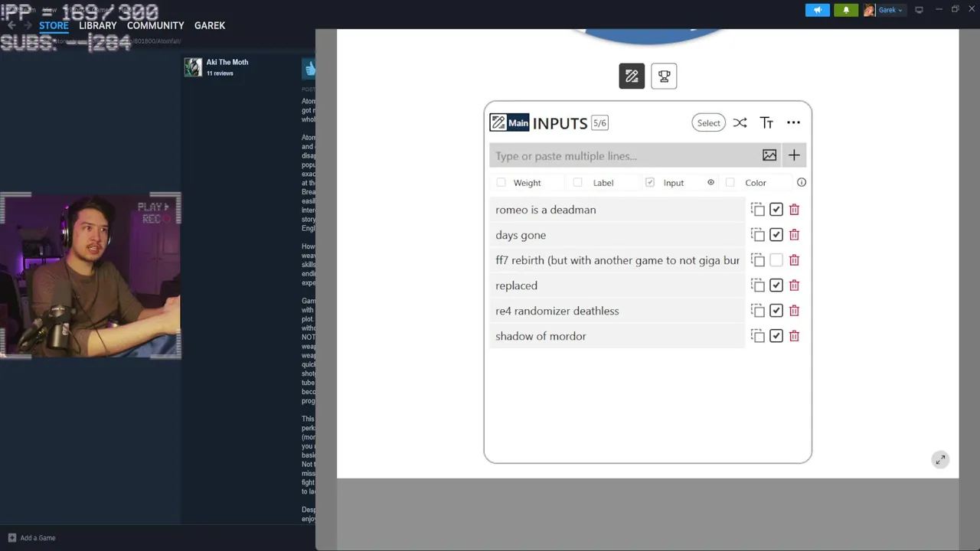Add an image input via picture icon
The height and width of the screenshot is (551, 980).
(x=769, y=155)
